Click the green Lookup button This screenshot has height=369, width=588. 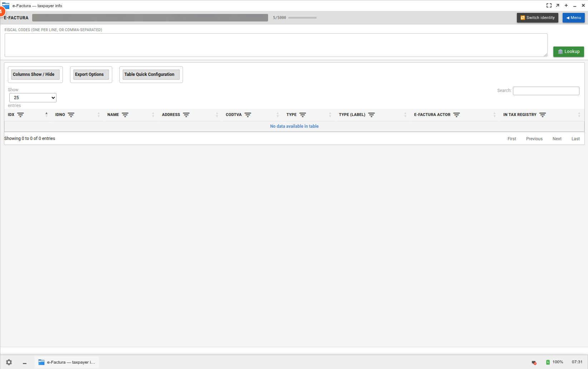[x=569, y=52]
